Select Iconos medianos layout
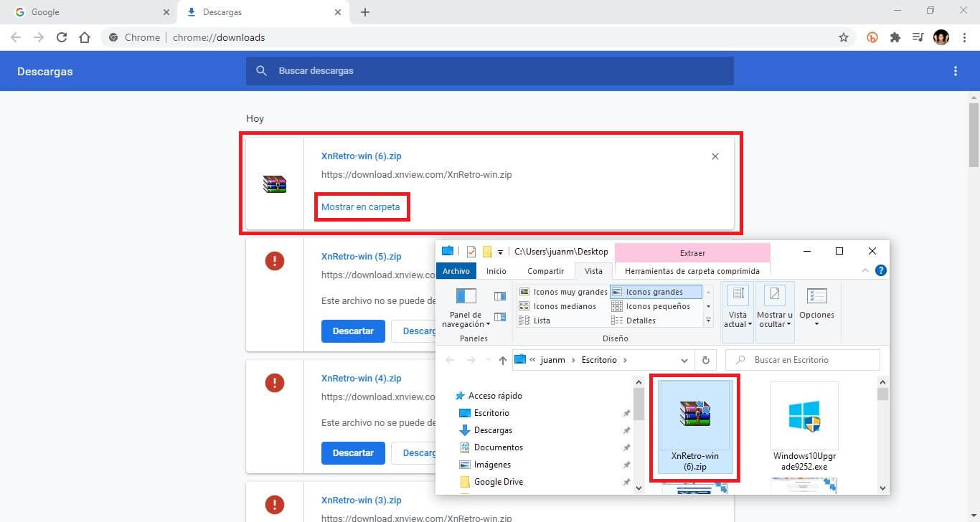Viewport: 980px width, 522px height. point(557,306)
